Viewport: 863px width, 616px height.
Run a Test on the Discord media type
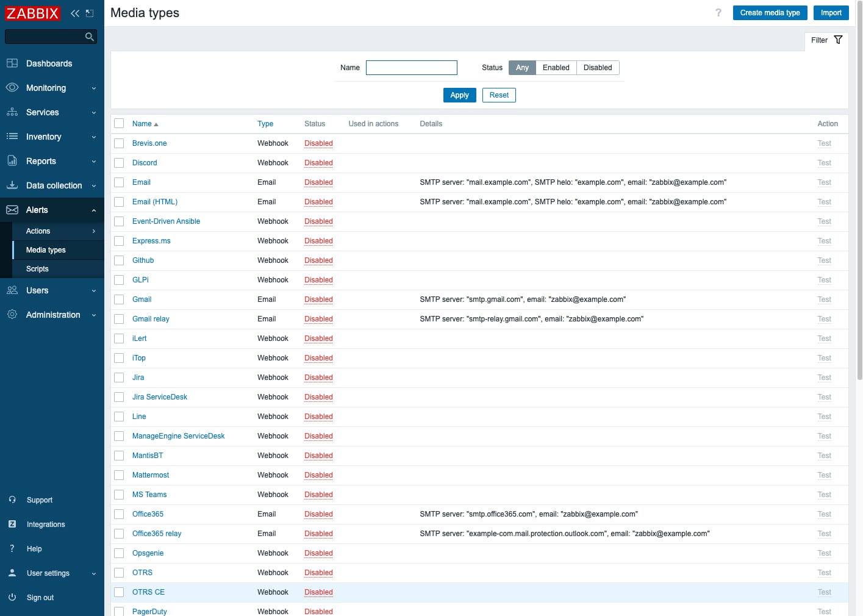tap(824, 163)
